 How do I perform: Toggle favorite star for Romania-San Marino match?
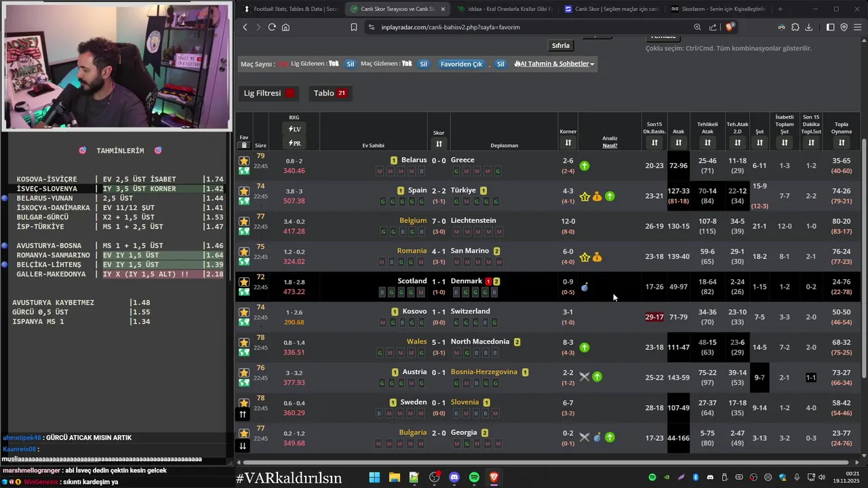[244, 252]
